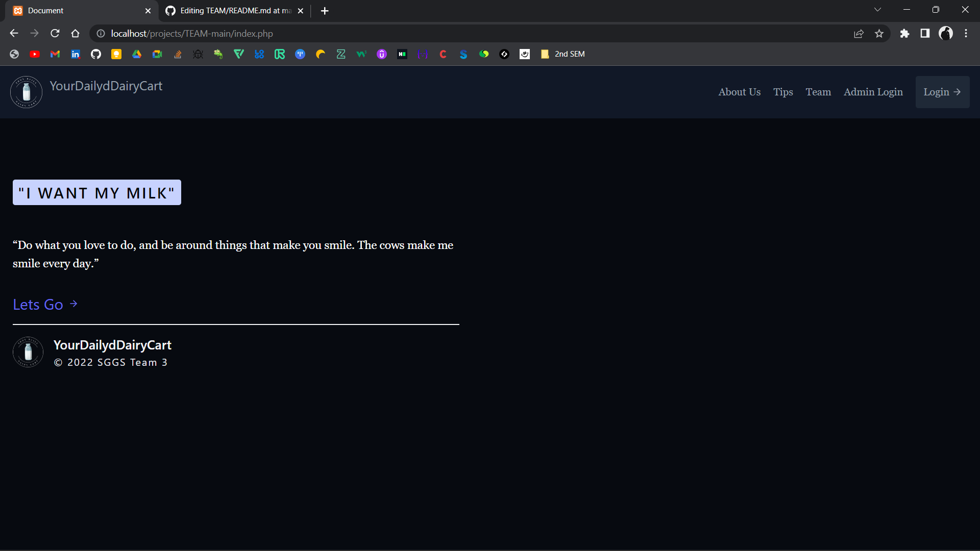The width and height of the screenshot is (980, 551).
Task: Open the GitHub bookmark icon
Action: (96, 54)
